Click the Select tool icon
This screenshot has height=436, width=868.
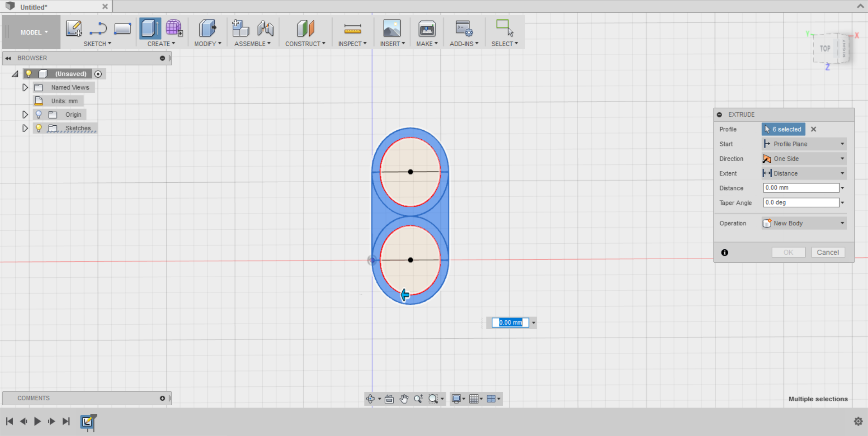tap(505, 28)
